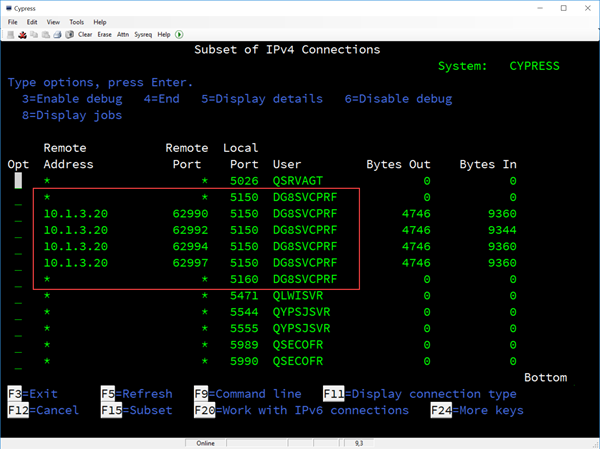Click the Opt field for port 5026 row
This screenshot has width=600, height=449.
(18, 181)
